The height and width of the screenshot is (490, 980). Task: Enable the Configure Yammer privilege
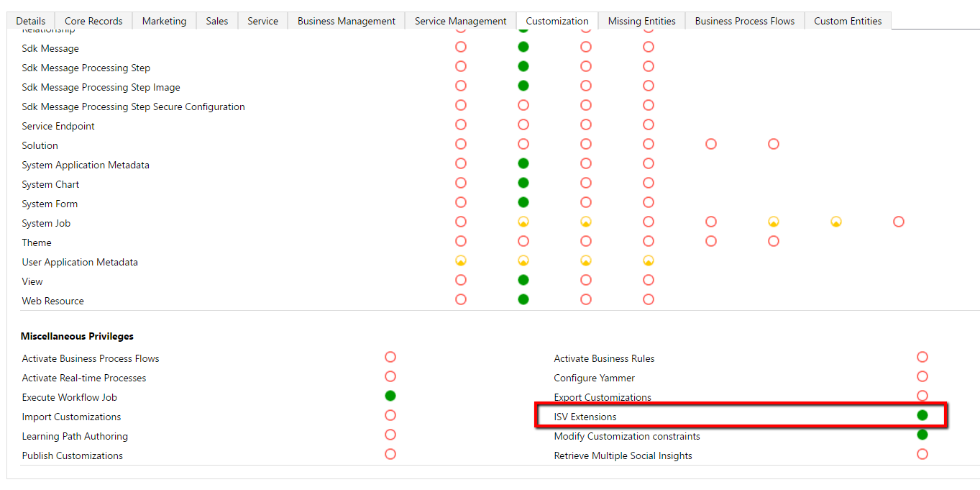922,377
